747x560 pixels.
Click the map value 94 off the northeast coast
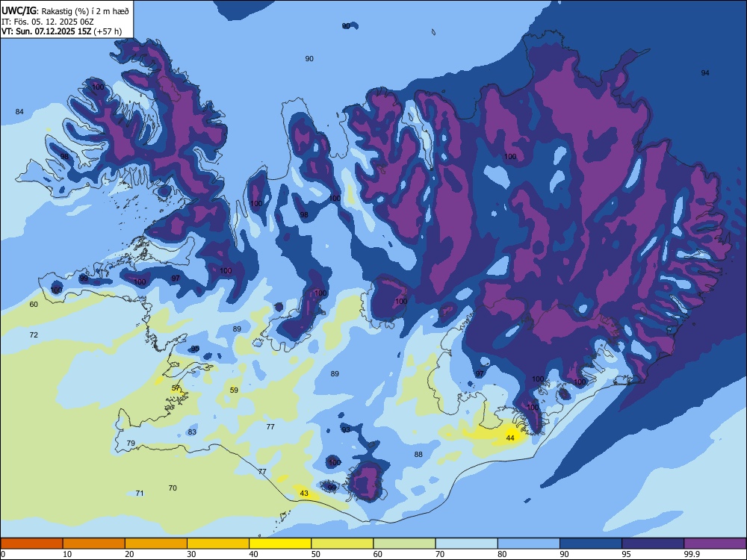coord(705,73)
